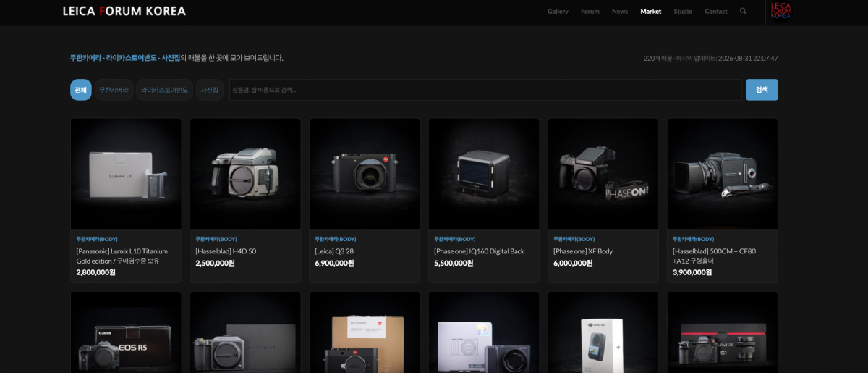The width and height of the screenshot is (868, 373).
Task: Open the Hasselblad H4D 50 camera thumbnail
Action: tap(245, 174)
